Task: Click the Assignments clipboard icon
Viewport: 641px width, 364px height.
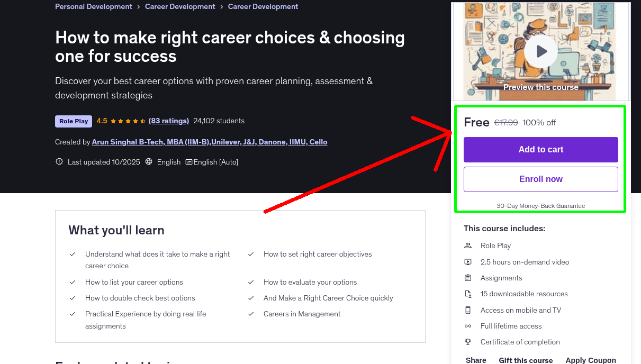Action: [468, 277]
